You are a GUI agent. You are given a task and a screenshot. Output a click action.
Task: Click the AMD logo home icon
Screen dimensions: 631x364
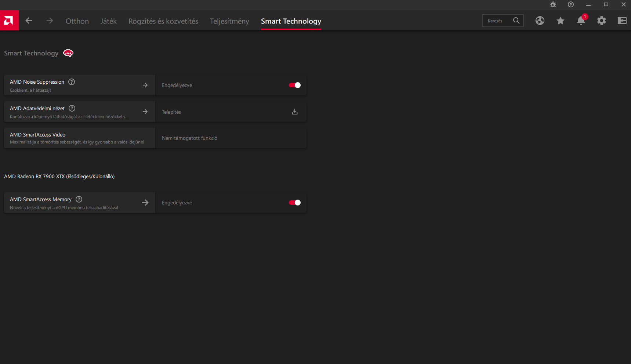pyautogui.click(x=9, y=21)
